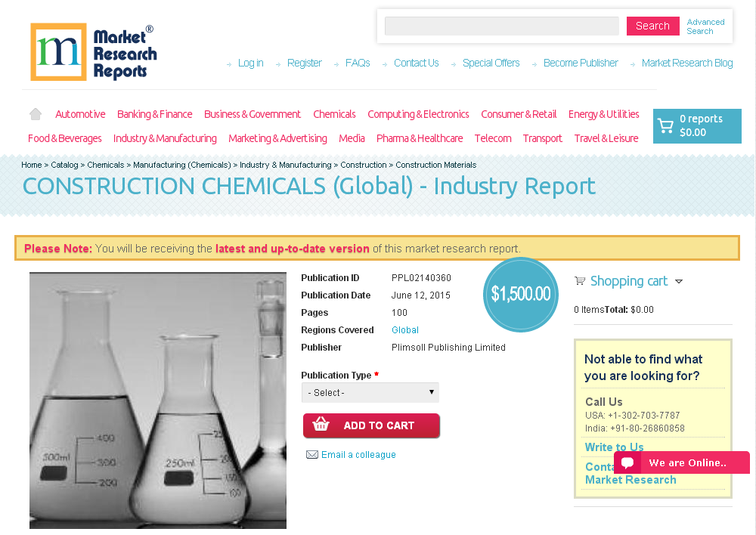Click the cart icon inside ADD TO CART
The width and height of the screenshot is (756, 535).
click(x=321, y=425)
